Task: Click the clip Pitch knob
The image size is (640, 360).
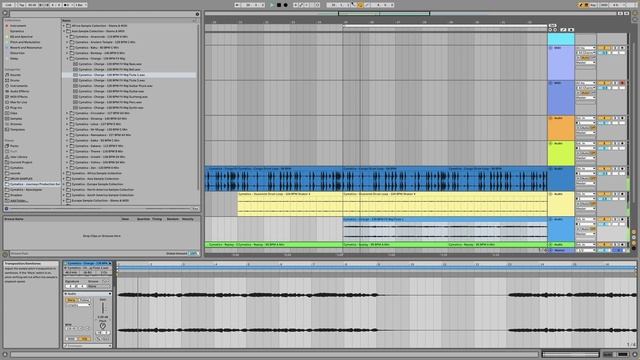Action: (103, 326)
